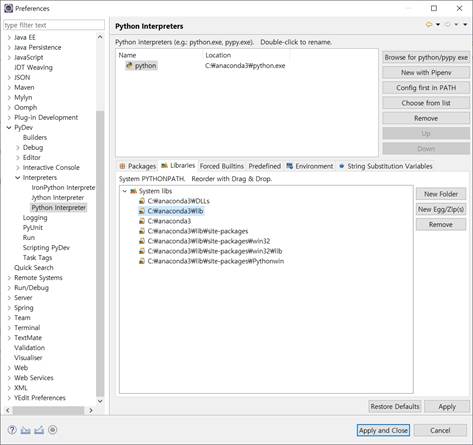Image resolution: width=473 pixels, height=445 pixels.
Task: Expand the Run/Debug tree node
Action: (x=9, y=288)
